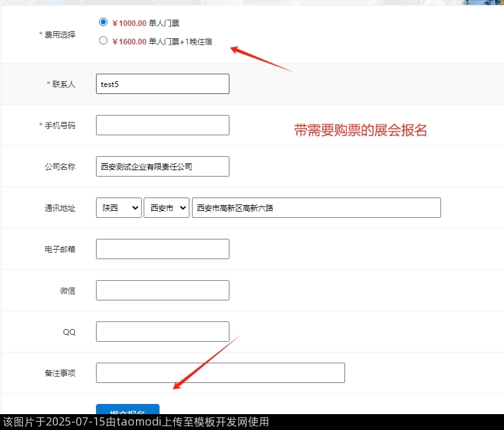
Task: Focus the QQ input field
Action: pyautogui.click(x=162, y=332)
